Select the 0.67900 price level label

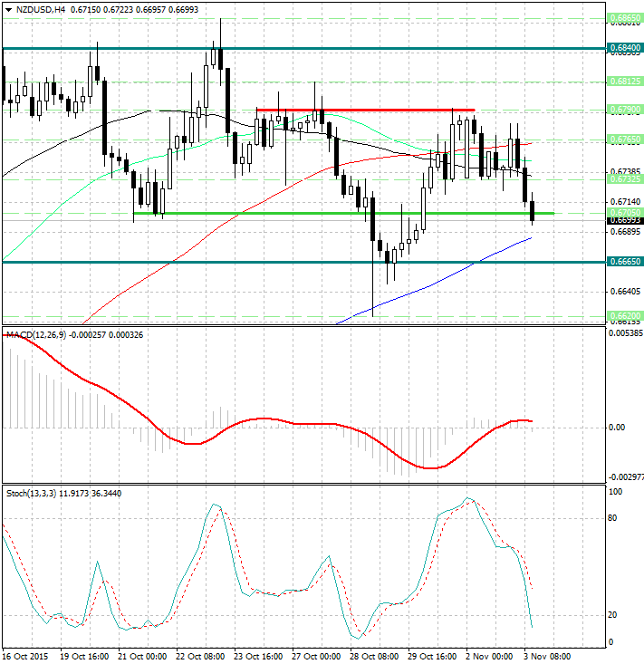[625, 110]
